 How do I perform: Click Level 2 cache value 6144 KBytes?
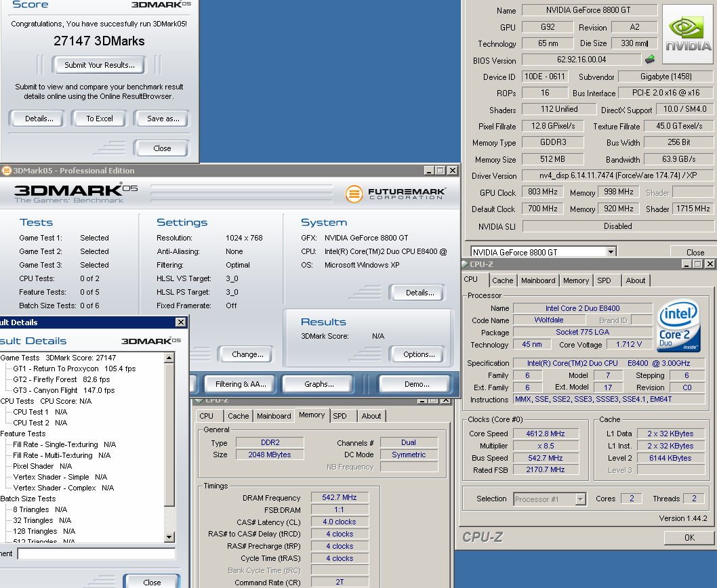670,458
